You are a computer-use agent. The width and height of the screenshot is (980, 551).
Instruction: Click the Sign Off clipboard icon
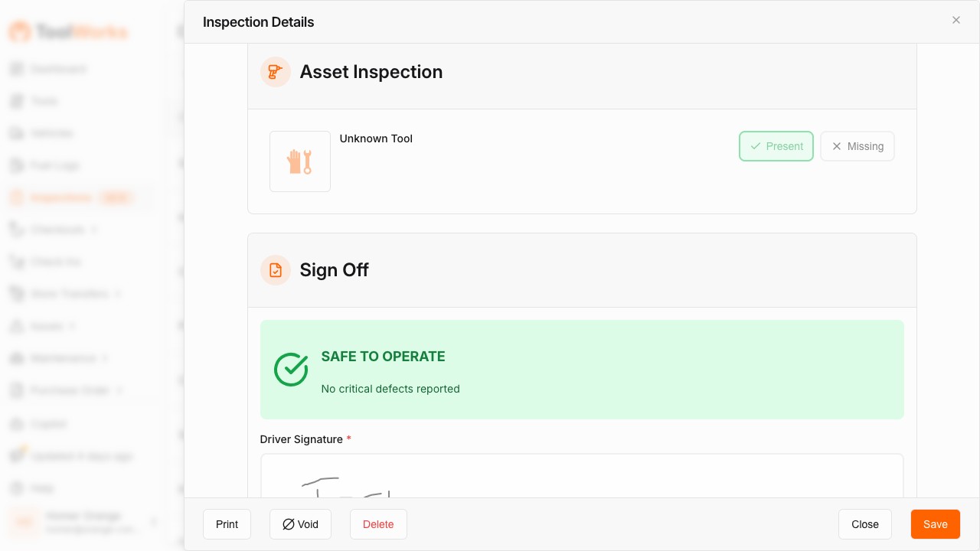click(x=276, y=270)
